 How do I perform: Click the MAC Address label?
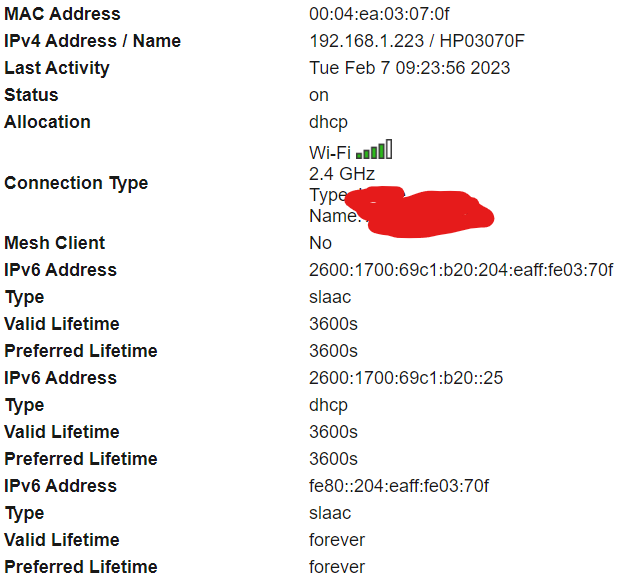[62, 14]
